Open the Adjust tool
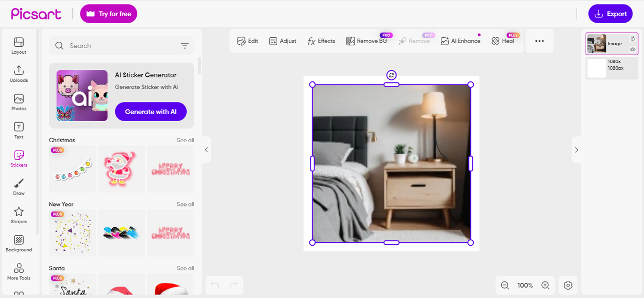This screenshot has height=298, width=644. click(x=282, y=41)
